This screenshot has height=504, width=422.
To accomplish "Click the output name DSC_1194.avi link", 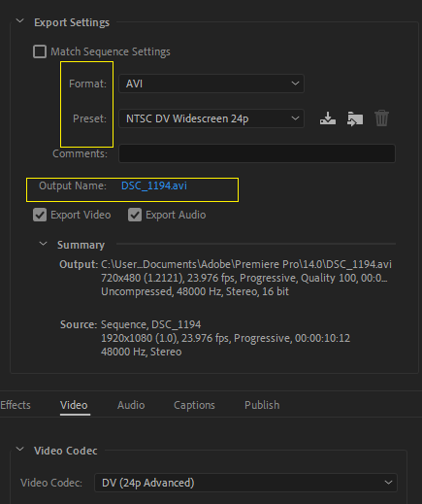I will [154, 185].
